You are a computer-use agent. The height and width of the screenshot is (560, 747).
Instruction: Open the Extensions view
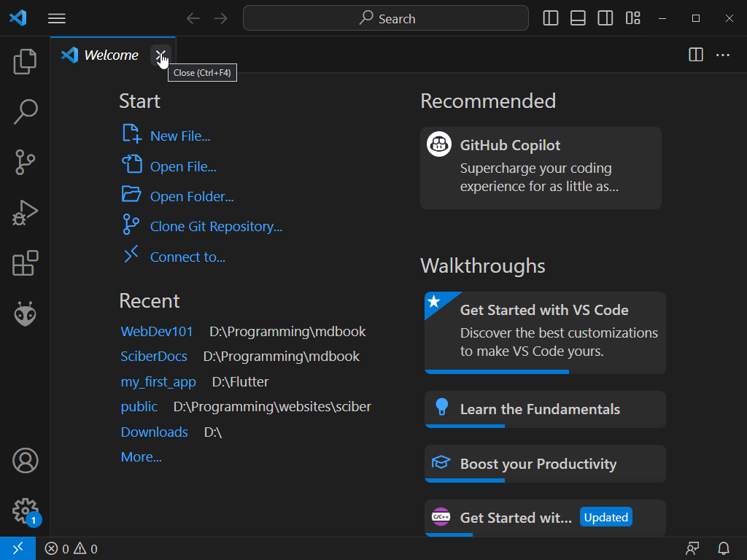click(x=25, y=262)
